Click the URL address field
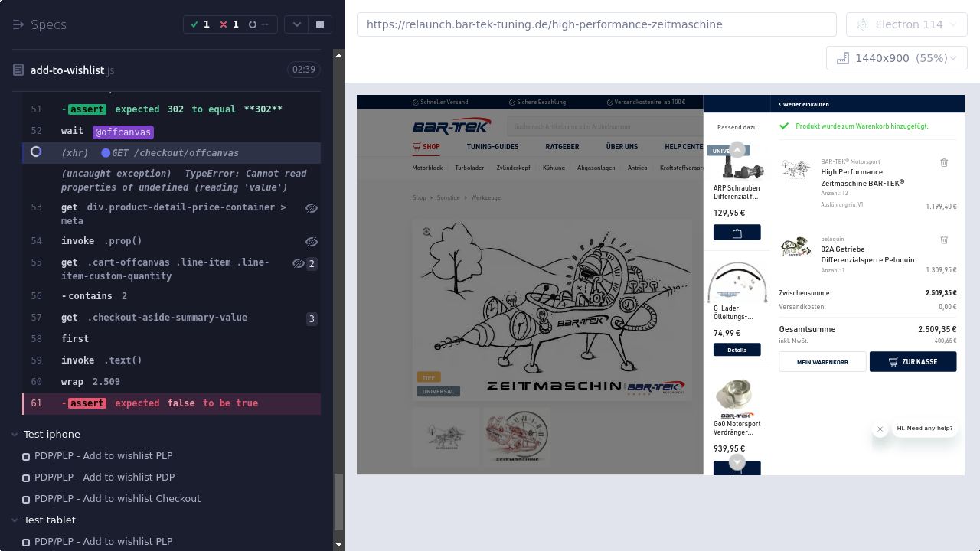Image resolution: width=980 pixels, height=551 pixels. click(596, 24)
